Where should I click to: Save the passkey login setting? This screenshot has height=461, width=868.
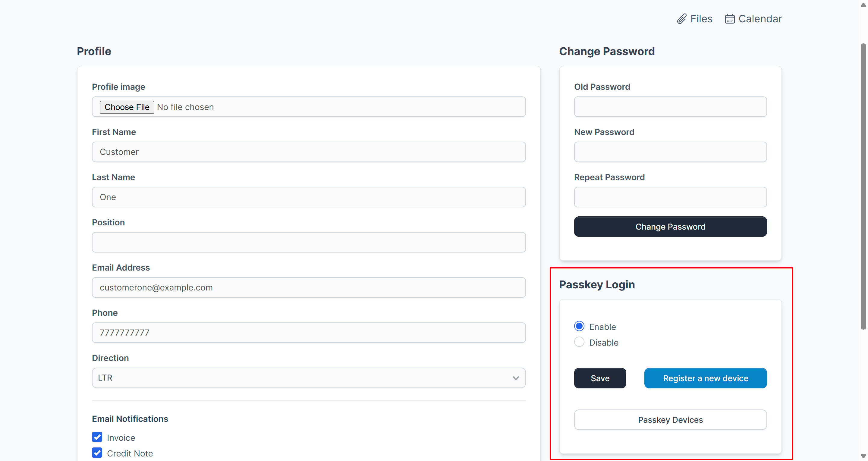[x=600, y=378]
